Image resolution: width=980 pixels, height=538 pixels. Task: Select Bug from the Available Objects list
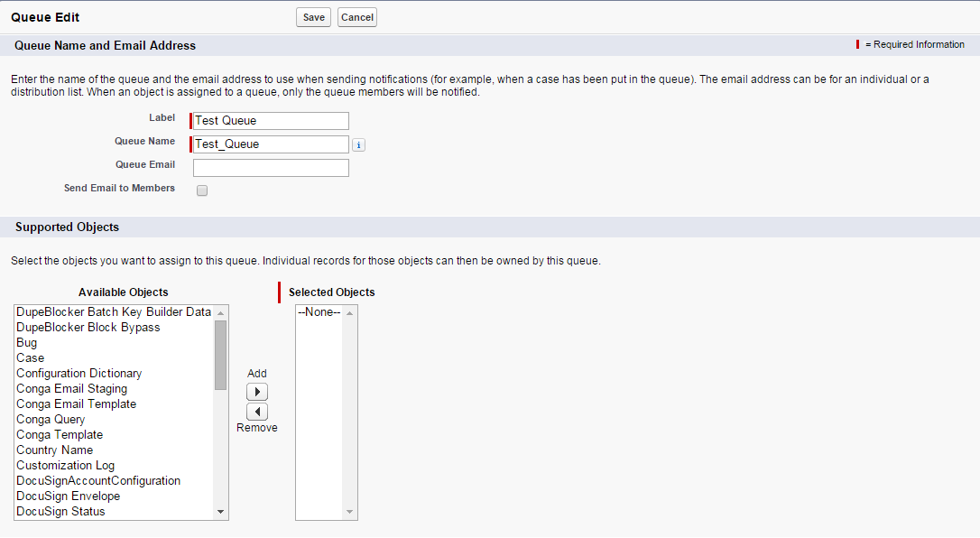click(27, 343)
